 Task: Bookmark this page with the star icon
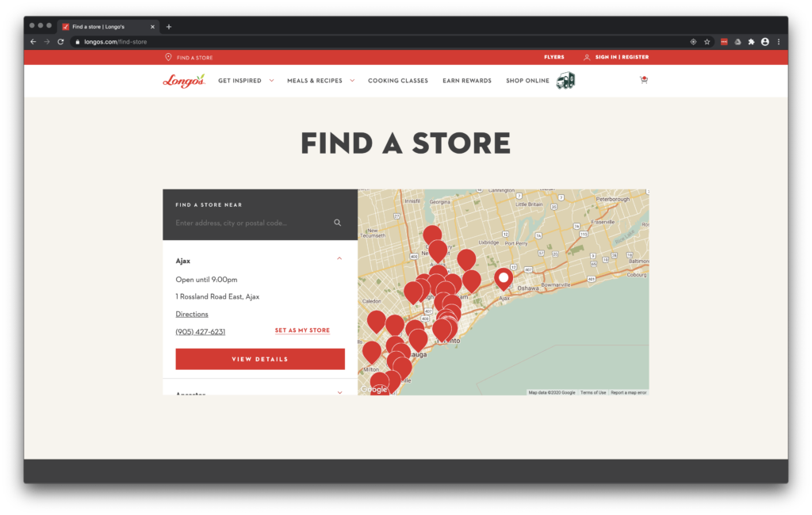tap(707, 41)
